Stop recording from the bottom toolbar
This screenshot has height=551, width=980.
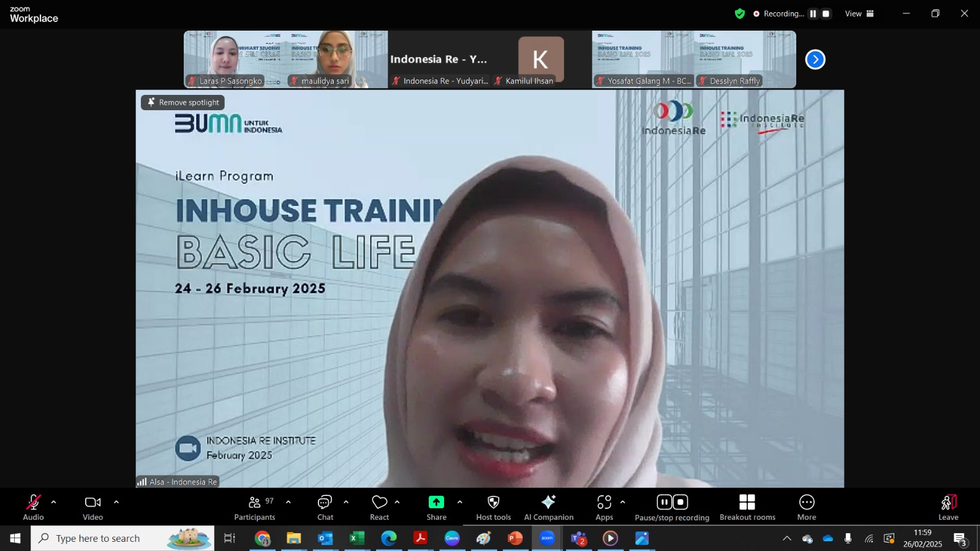[x=680, y=503]
